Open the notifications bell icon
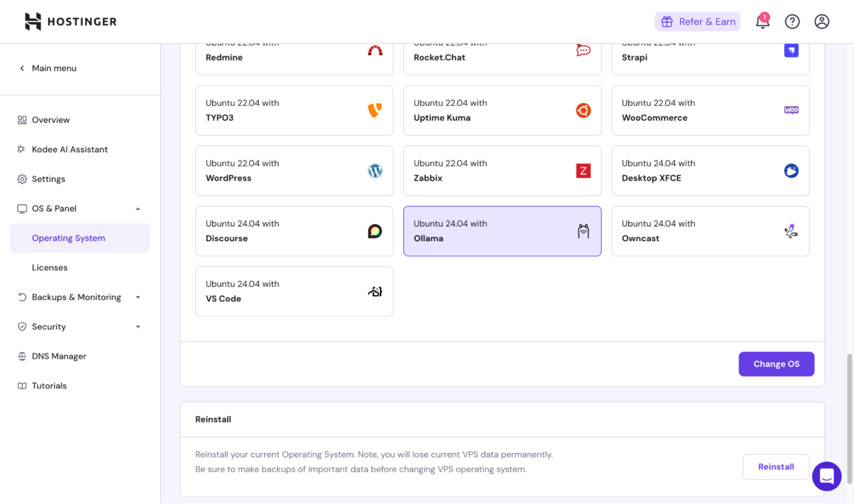This screenshot has height=504, width=854. pyautogui.click(x=762, y=22)
